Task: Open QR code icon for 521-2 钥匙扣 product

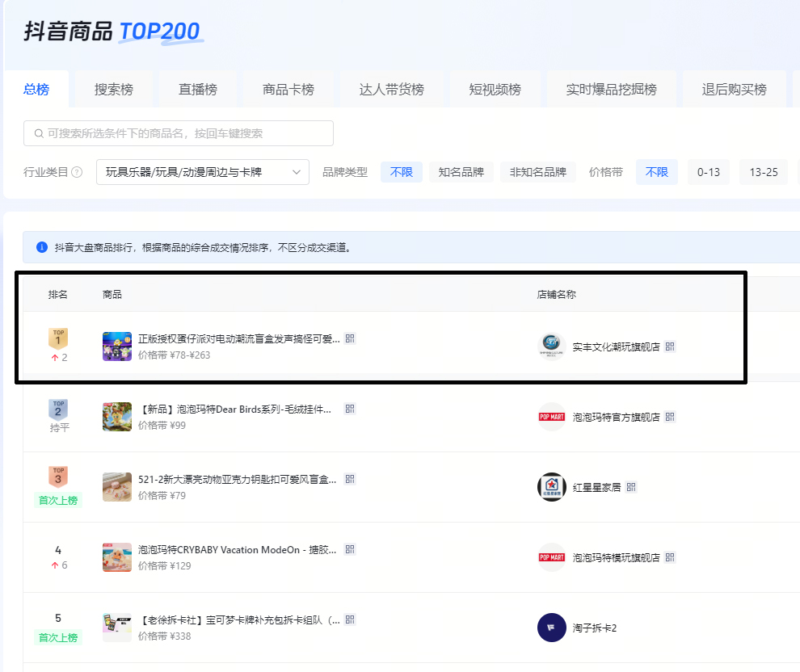Action: point(350,479)
